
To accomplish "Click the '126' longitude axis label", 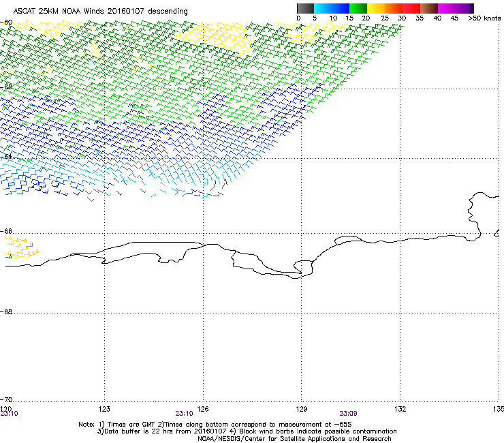I will (203, 408).
